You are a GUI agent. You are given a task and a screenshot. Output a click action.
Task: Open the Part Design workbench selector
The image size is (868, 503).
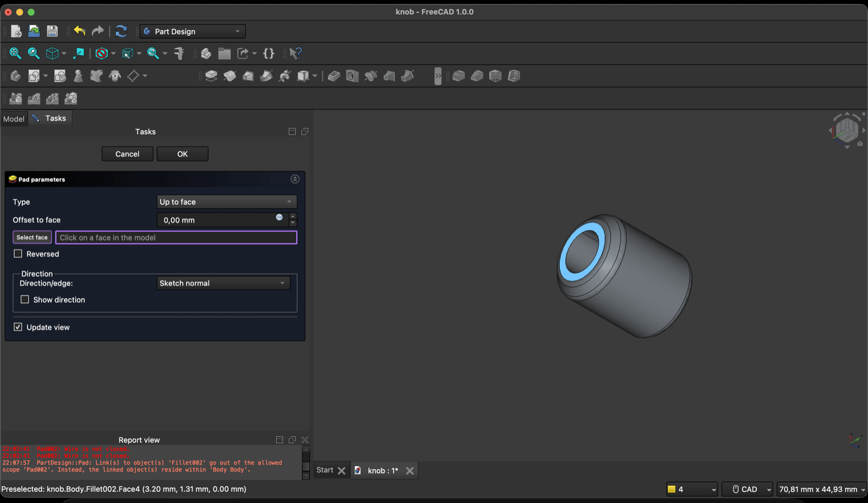click(x=193, y=31)
